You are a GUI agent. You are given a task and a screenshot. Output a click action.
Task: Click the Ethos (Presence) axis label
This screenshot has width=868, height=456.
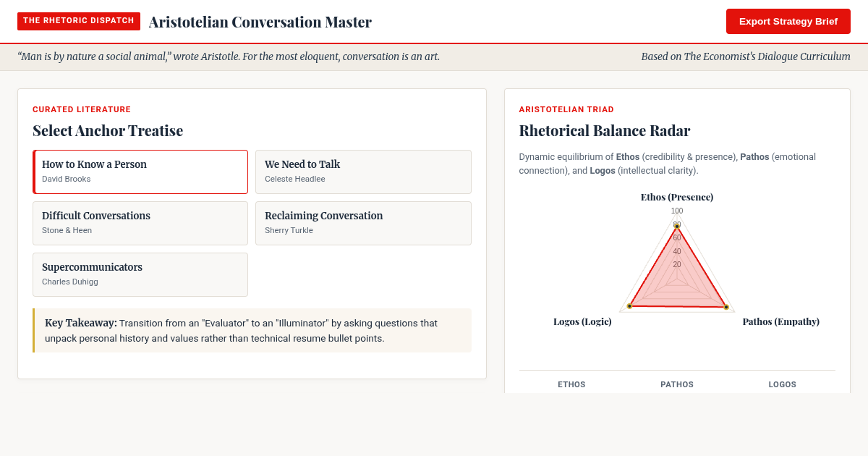(677, 197)
